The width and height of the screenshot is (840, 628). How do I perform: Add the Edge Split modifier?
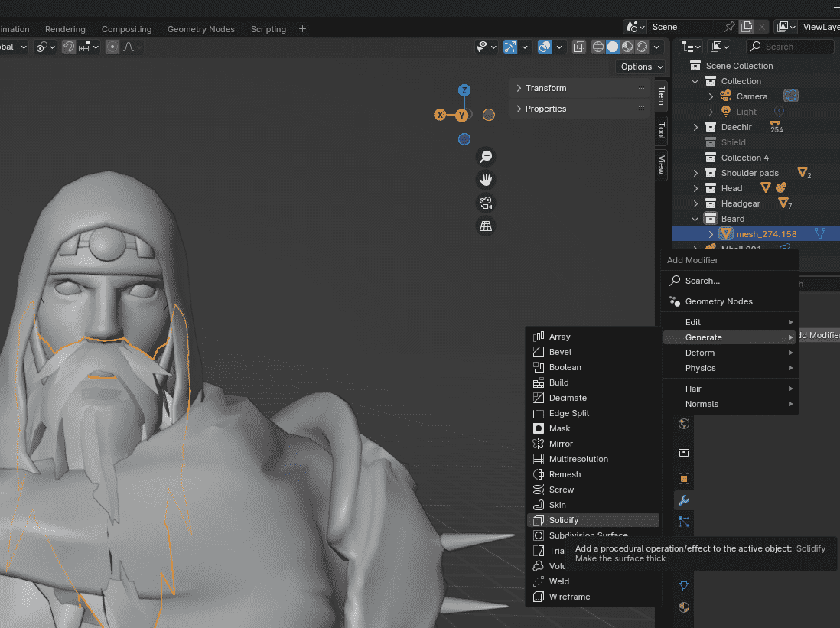[x=593, y=413]
